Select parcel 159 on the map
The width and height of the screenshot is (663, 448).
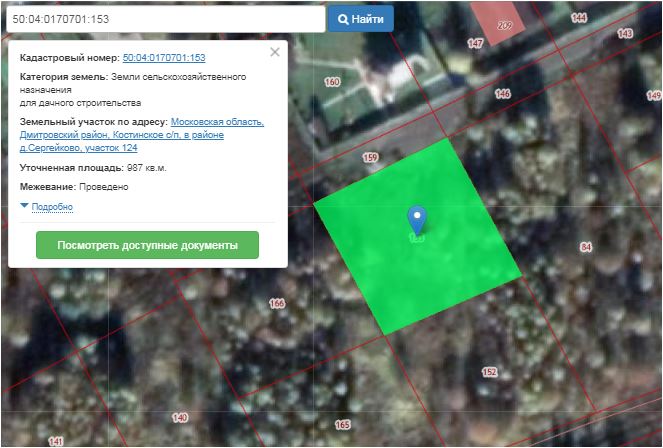(370, 158)
